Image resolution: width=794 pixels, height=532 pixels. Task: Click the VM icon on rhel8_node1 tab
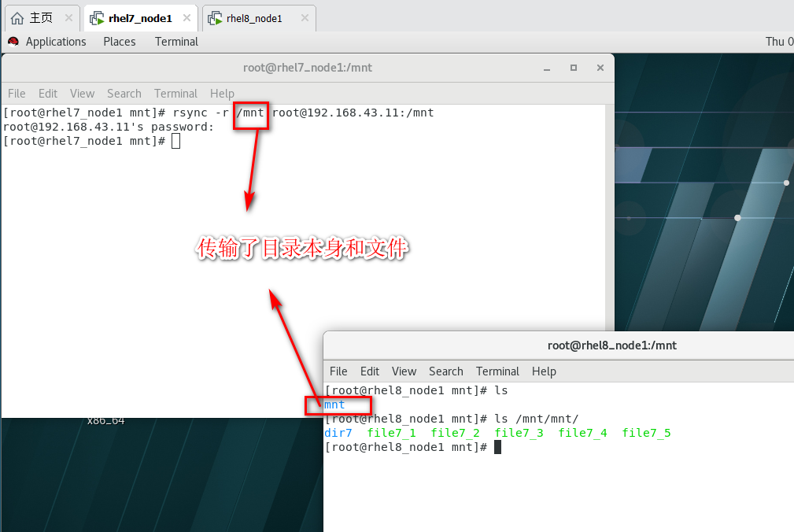coord(215,19)
